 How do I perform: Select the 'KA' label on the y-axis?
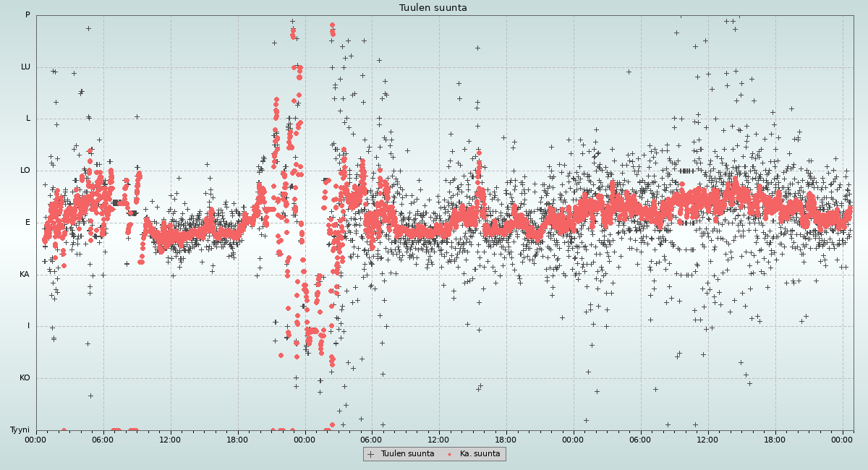(x=25, y=275)
